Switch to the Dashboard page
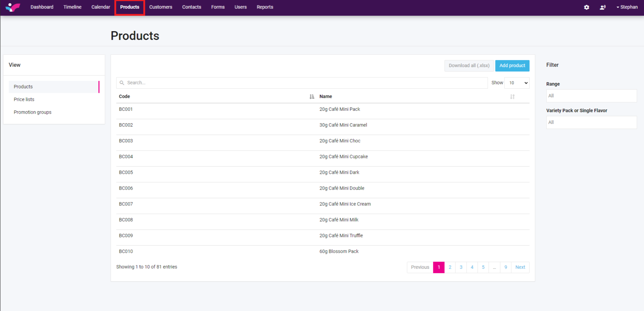 42,7
